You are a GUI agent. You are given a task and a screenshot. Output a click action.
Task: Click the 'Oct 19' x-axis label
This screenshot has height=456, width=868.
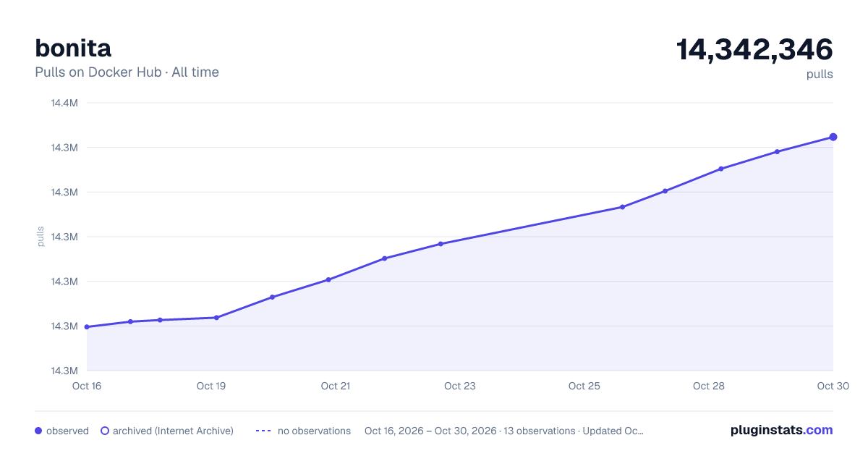click(x=211, y=386)
